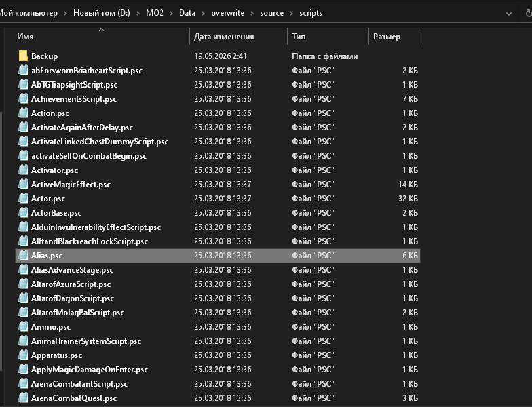
Task: Expand the chevron after source breadcrumb
Action: [292, 14]
